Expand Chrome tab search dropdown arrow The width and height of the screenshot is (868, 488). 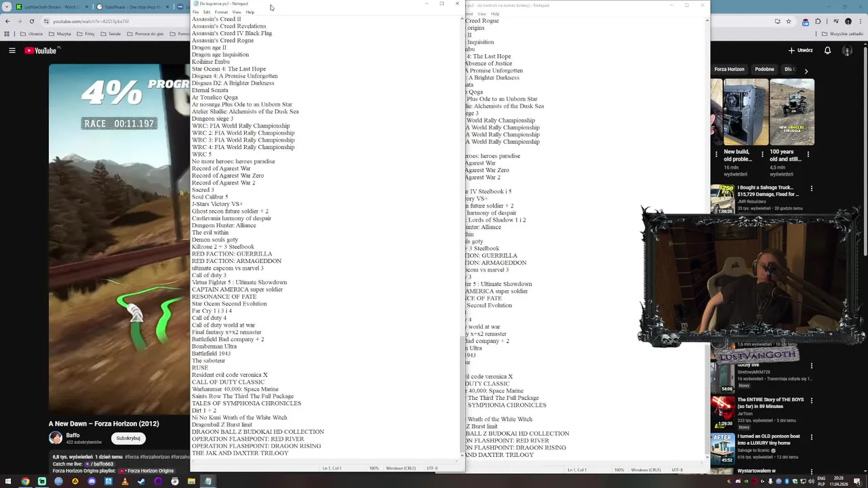(x=7, y=7)
